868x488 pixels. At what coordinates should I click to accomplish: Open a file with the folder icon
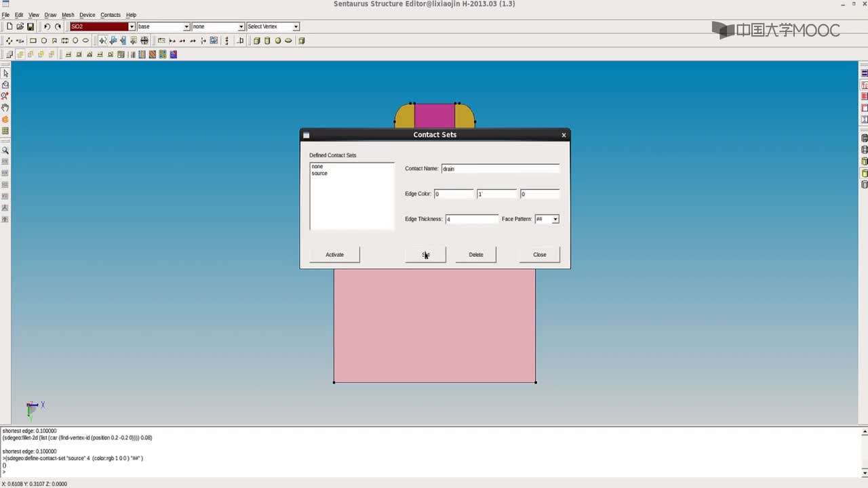20,26
